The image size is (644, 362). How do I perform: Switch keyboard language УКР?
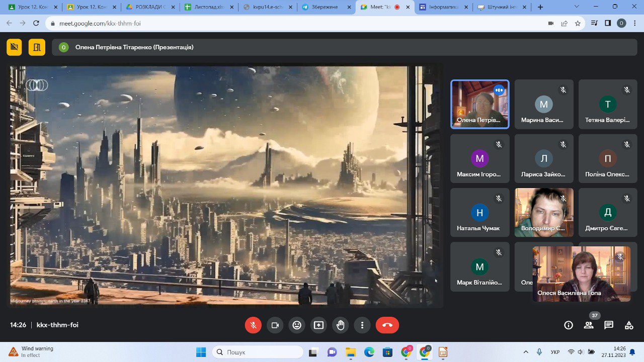point(555,352)
